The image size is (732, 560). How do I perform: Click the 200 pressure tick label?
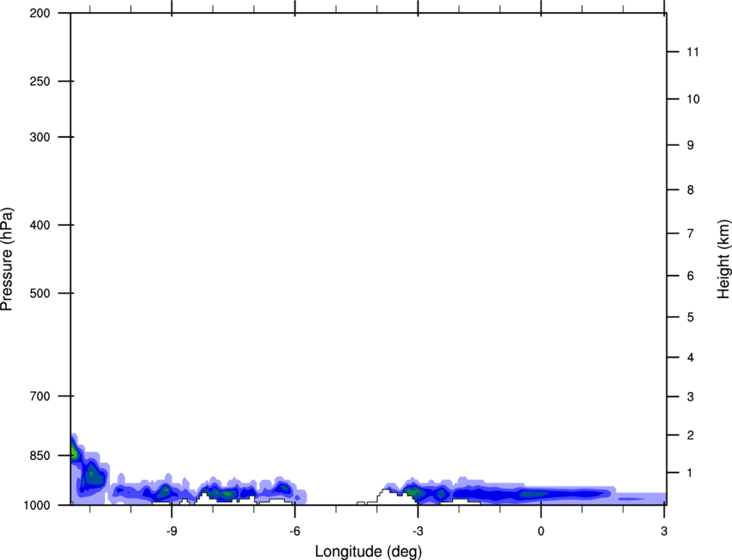pyautogui.click(x=40, y=13)
